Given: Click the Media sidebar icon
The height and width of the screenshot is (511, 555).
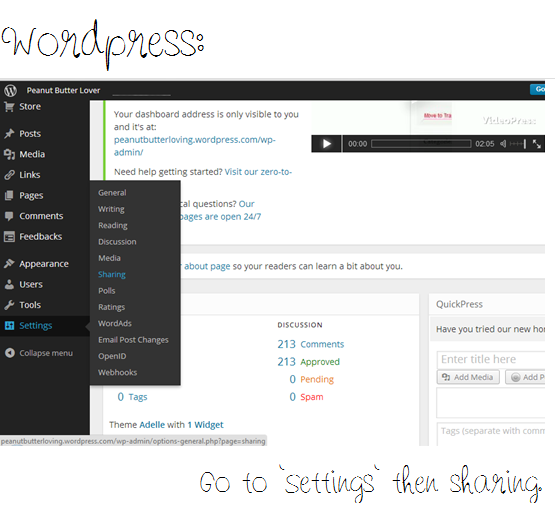Looking at the screenshot, I should click(x=9, y=154).
